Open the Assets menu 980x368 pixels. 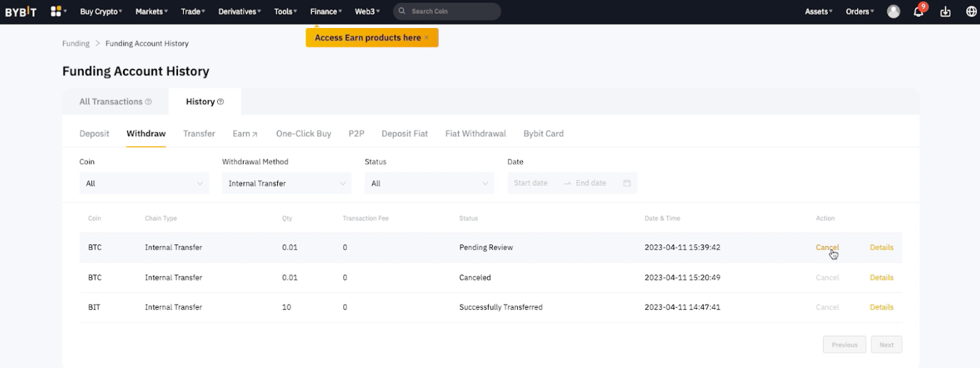tap(818, 12)
